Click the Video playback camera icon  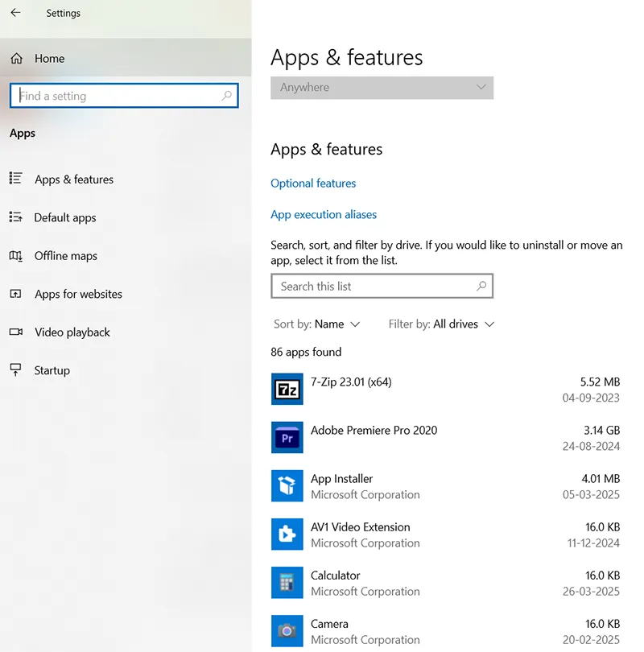point(16,332)
